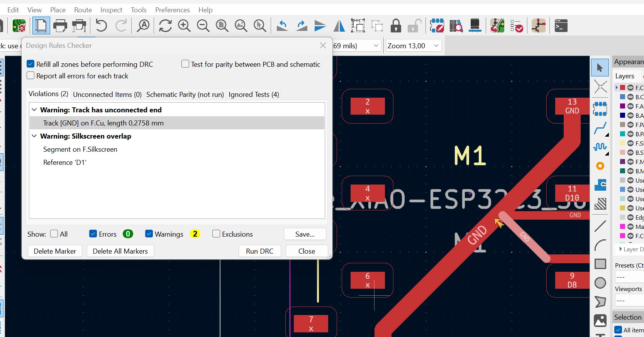Open the Presets dropdown
The image size is (644, 337).
[x=629, y=277]
